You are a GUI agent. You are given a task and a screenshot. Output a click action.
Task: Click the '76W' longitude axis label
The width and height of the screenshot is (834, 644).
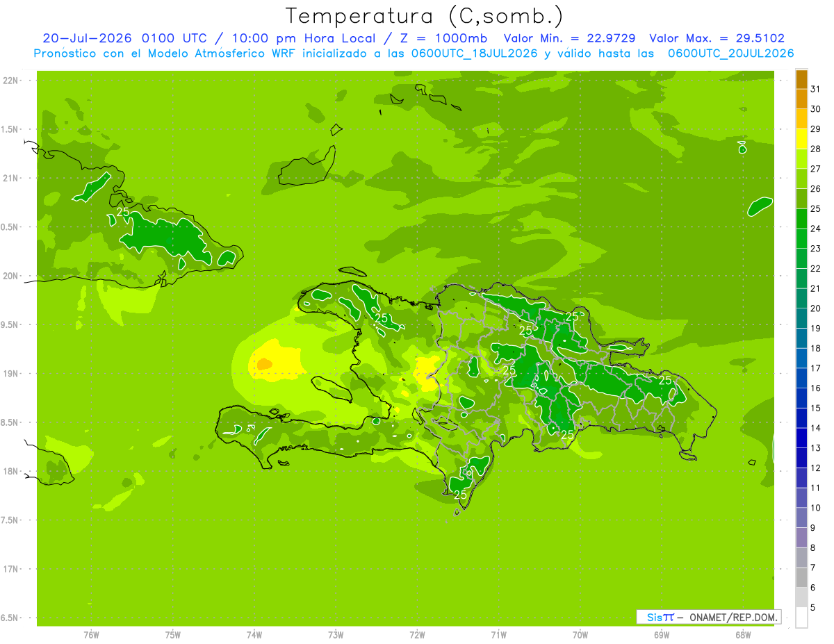(x=91, y=635)
